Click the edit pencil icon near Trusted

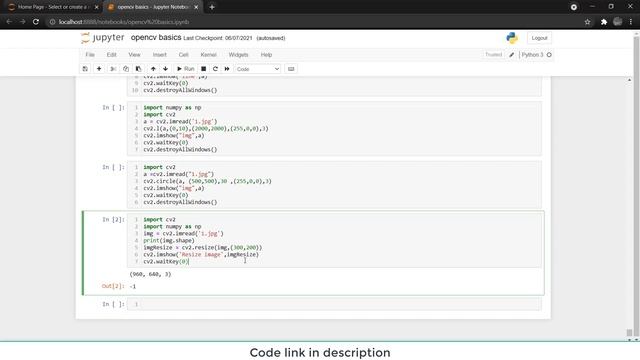[x=511, y=55]
